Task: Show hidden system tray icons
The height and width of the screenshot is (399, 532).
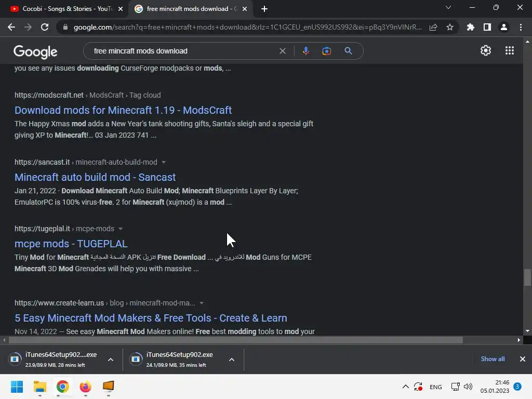Action: point(405,387)
